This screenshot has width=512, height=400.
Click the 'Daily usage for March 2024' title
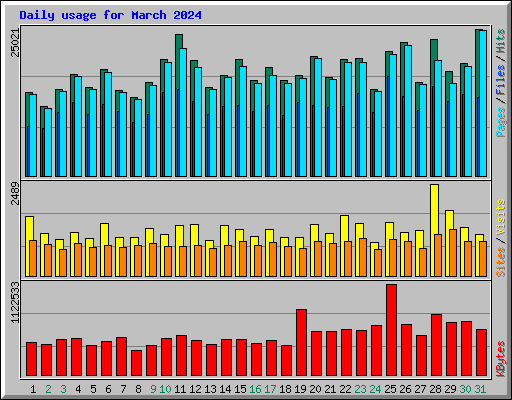click(110, 15)
